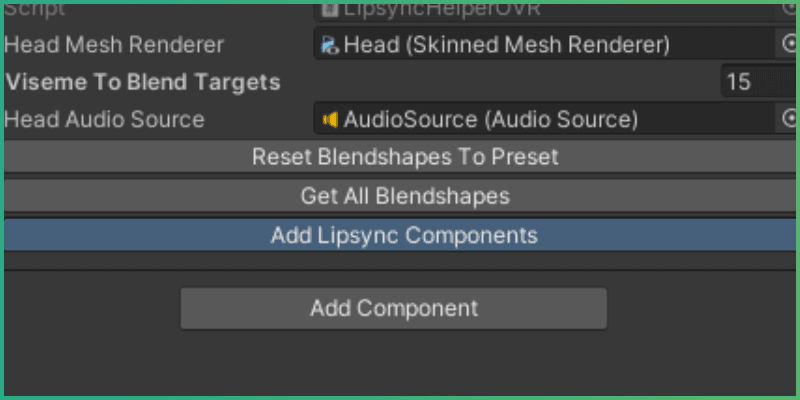Click the LipsyncHelperOVR script reference field
Image resolution: width=800 pixels, height=400 pixels.
[x=540, y=10]
